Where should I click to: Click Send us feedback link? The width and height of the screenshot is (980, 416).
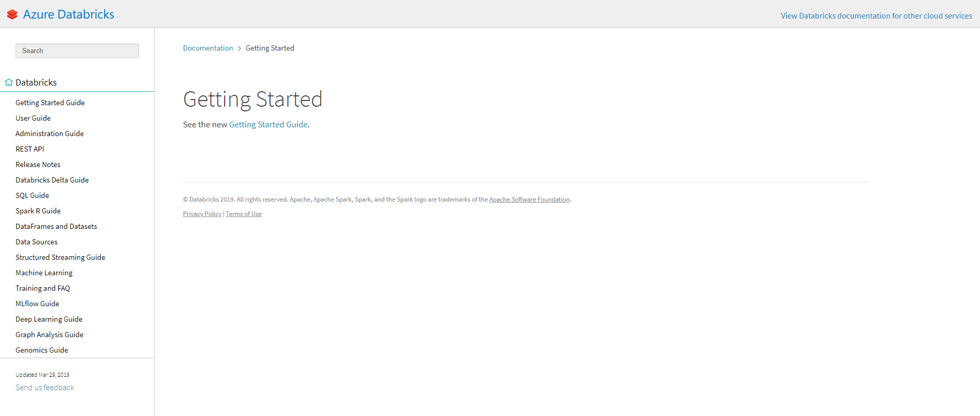[x=45, y=388]
